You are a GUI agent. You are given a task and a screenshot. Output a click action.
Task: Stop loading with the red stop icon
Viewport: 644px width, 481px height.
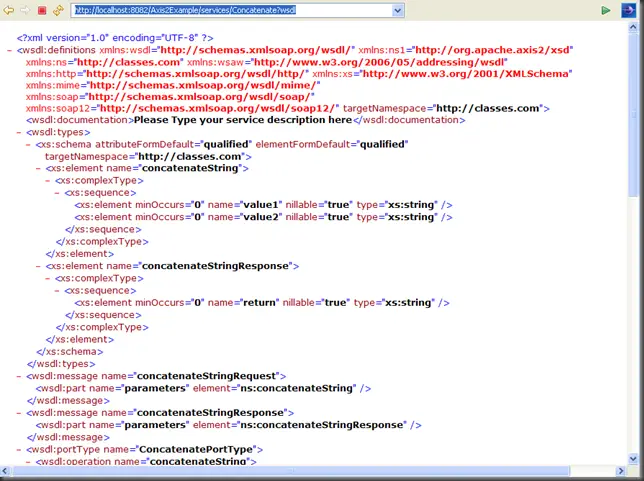42,10
